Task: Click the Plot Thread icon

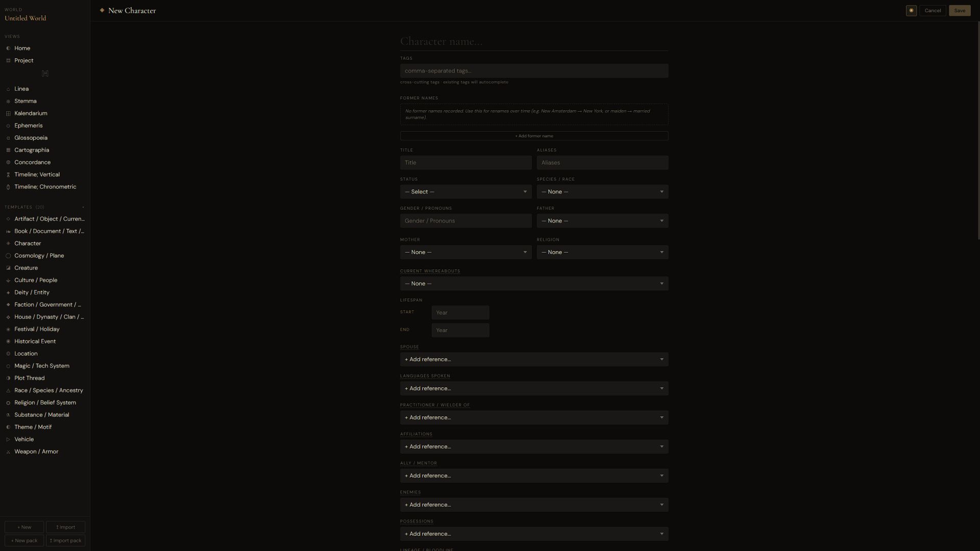Action: click(x=8, y=379)
